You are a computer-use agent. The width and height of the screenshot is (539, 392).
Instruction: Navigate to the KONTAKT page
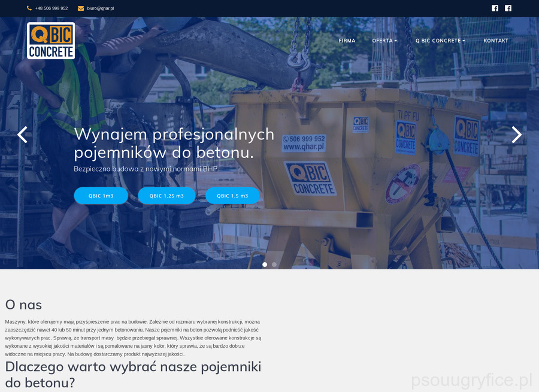tap(495, 41)
